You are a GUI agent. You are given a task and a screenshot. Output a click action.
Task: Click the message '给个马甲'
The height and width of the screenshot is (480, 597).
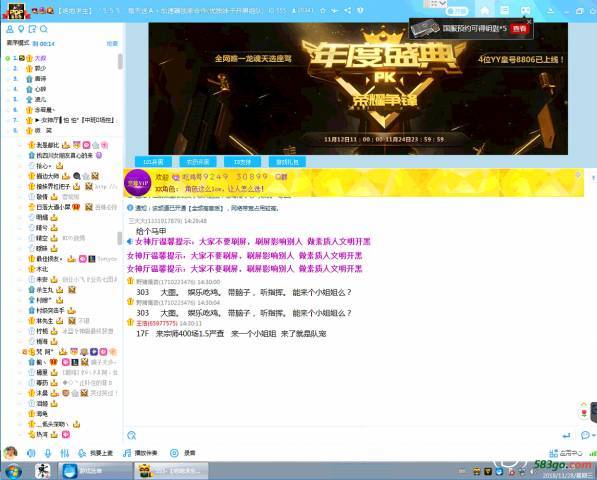[x=151, y=231]
